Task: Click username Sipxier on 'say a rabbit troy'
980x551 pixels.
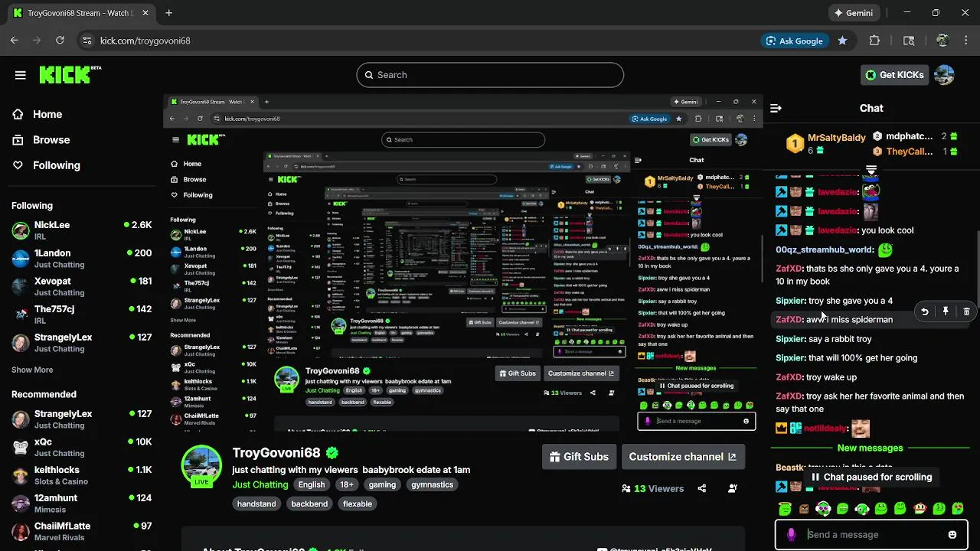Action: point(789,339)
